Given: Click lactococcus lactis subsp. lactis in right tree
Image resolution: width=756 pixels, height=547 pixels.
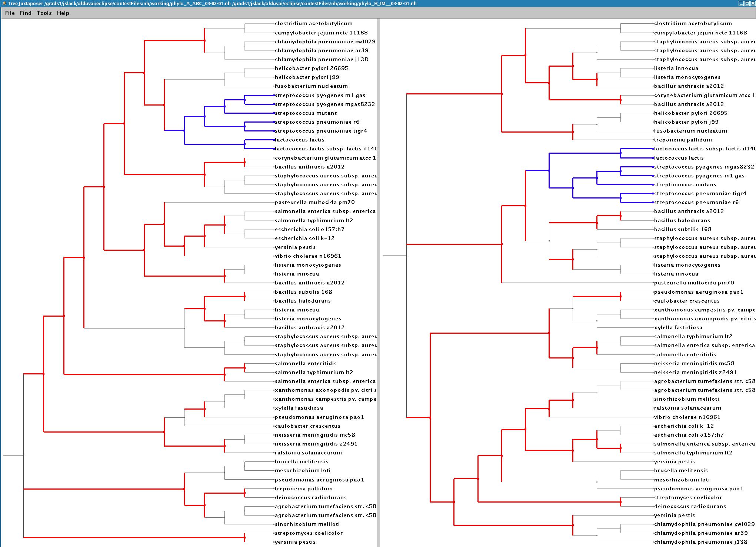Looking at the screenshot, I should (x=705, y=149).
